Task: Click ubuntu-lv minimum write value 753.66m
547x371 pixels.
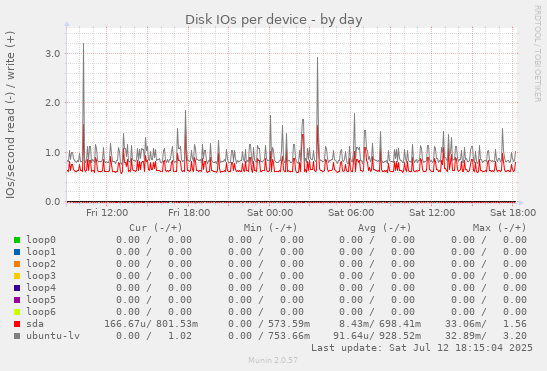Action: (289, 336)
